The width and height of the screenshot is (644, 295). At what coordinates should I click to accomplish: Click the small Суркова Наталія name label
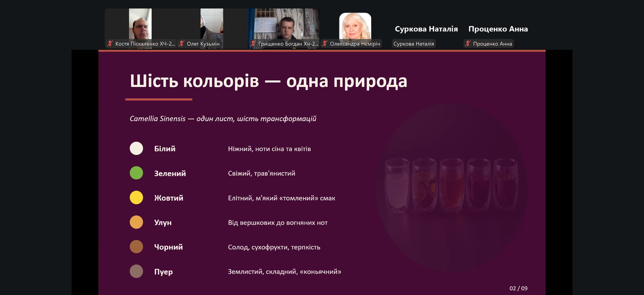413,44
